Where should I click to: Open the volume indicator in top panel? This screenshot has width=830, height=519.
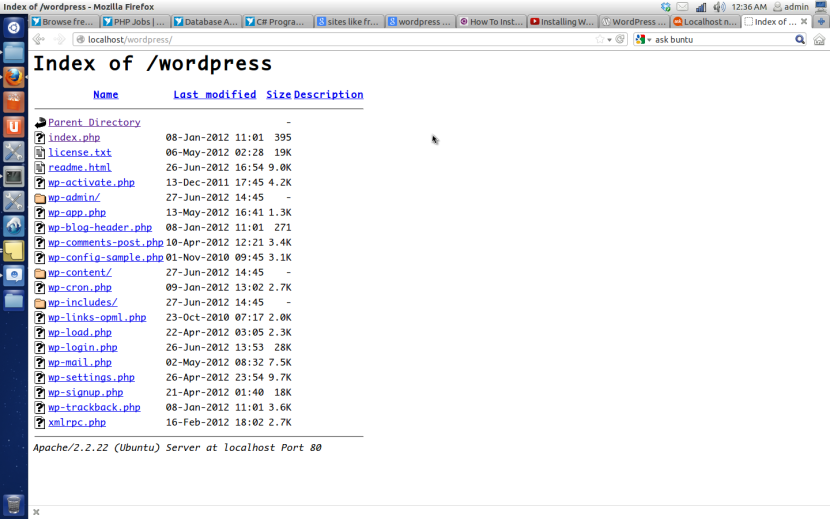click(x=717, y=7)
